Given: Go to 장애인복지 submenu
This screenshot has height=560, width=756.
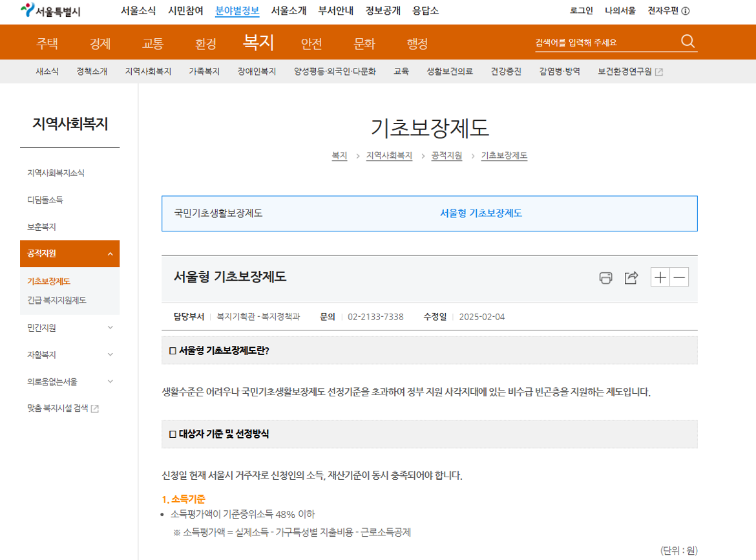Looking at the screenshot, I should pyautogui.click(x=257, y=72).
